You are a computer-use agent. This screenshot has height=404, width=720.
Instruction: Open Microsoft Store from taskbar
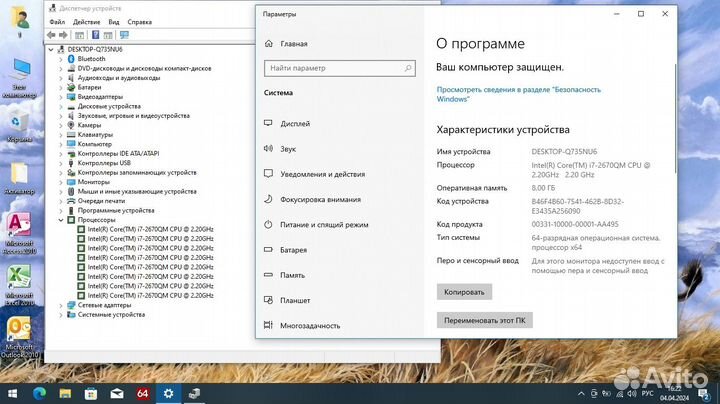pyautogui.click(x=91, y=393)
